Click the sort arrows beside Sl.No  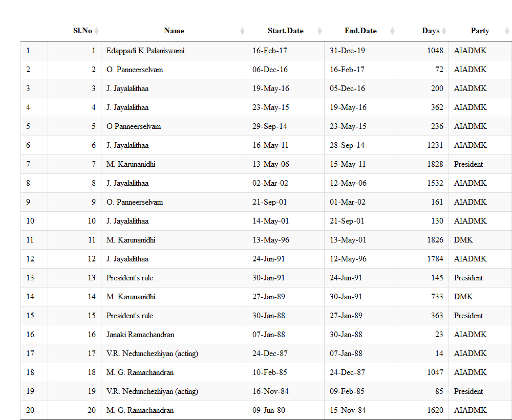click(97, 31)
